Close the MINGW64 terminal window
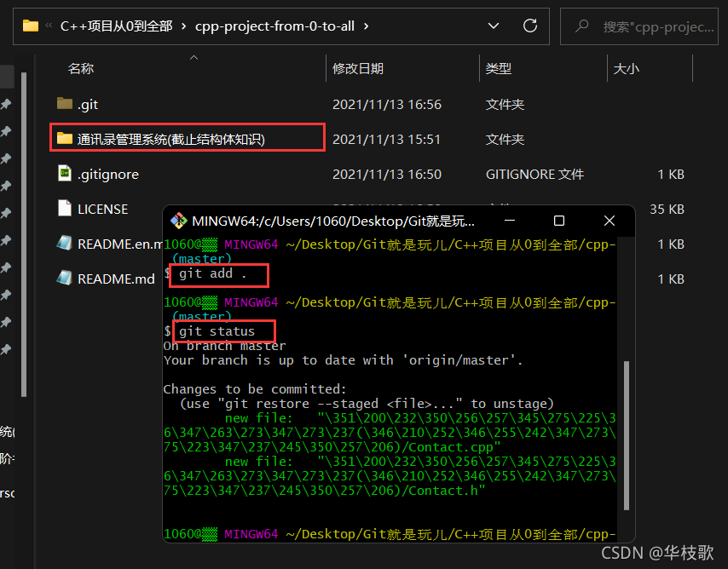 click(x=610, y=221)
